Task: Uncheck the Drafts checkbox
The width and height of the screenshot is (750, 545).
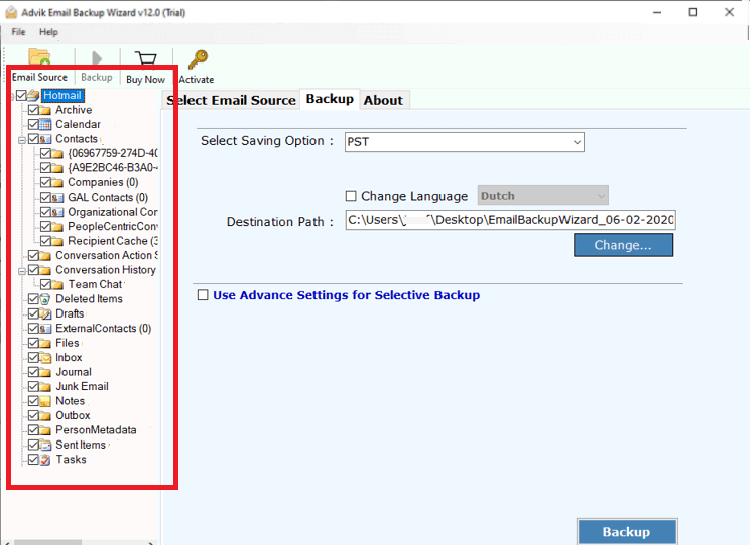Action: pos(33,313)
